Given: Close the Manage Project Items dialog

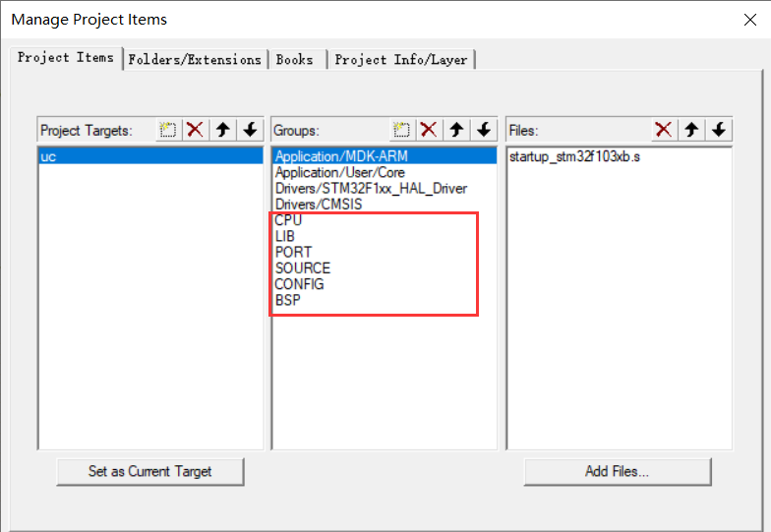Looking at the screenshot, I should tap(749, 20).
